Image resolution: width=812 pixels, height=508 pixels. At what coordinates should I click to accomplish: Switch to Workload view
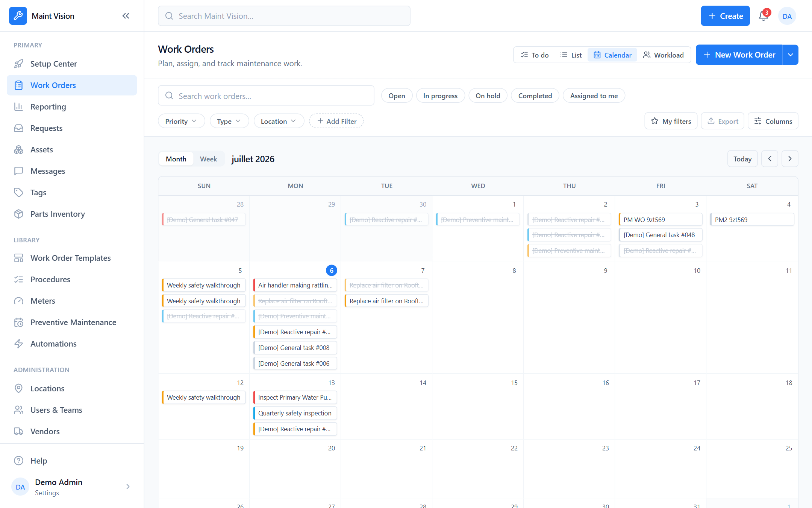pyautogui.click(x=664, y=55)
